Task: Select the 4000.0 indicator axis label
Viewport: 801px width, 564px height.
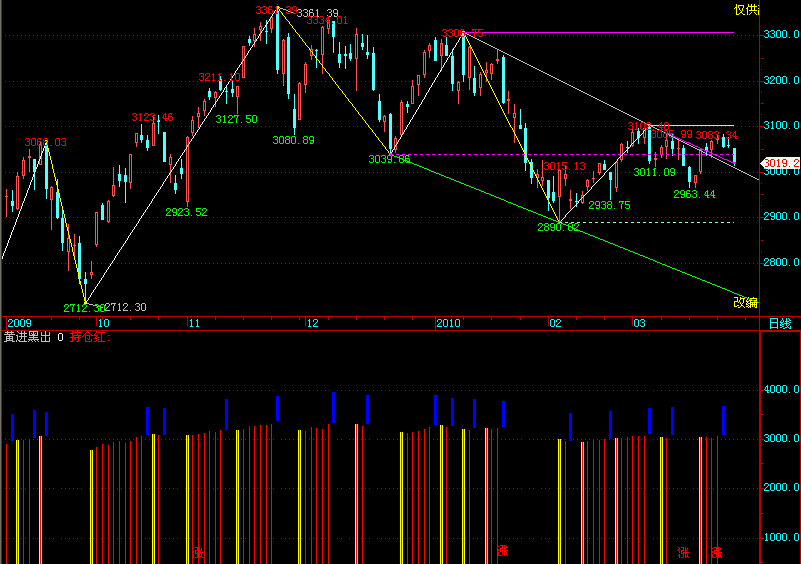Action: click(781, 389)
